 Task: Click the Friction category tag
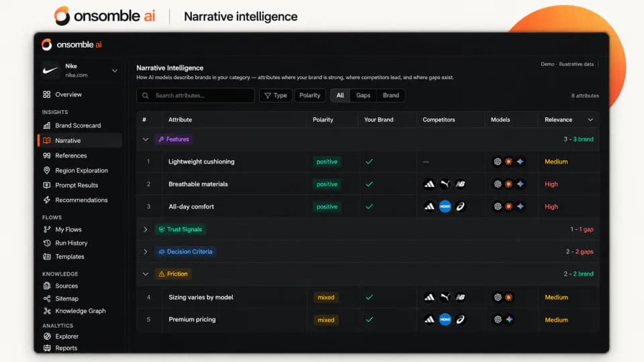pyautogui.click(x=173, y=274)
